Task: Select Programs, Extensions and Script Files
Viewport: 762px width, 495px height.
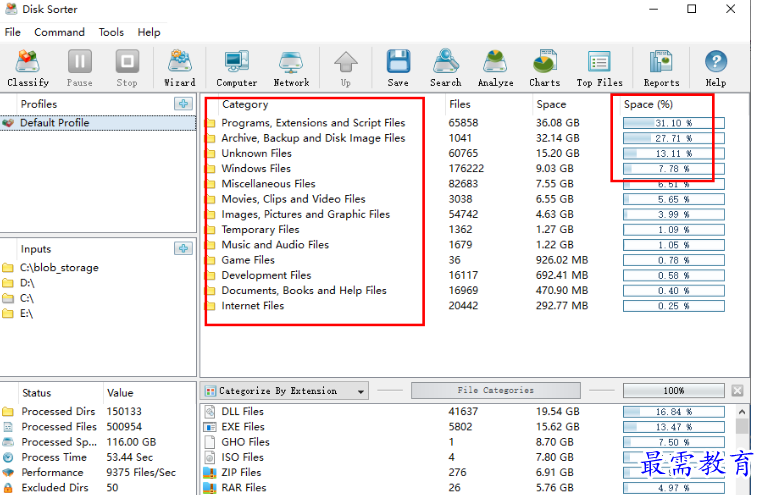Action: [x=313, y=123]
